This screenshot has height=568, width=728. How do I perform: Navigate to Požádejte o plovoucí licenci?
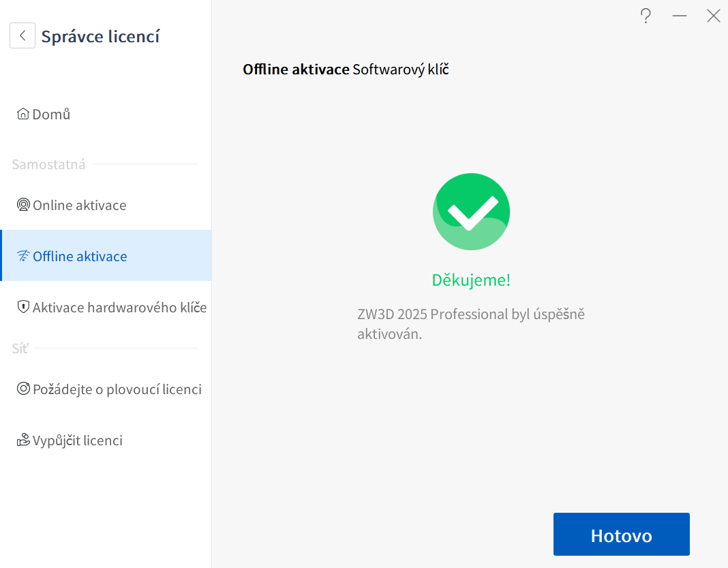pyautogui.click(x=117, y=389)
